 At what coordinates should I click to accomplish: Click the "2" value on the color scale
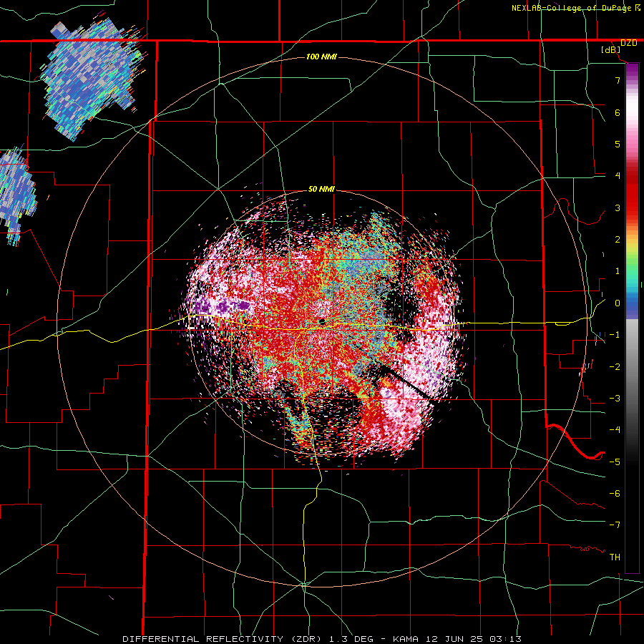(x=618, y=240)
